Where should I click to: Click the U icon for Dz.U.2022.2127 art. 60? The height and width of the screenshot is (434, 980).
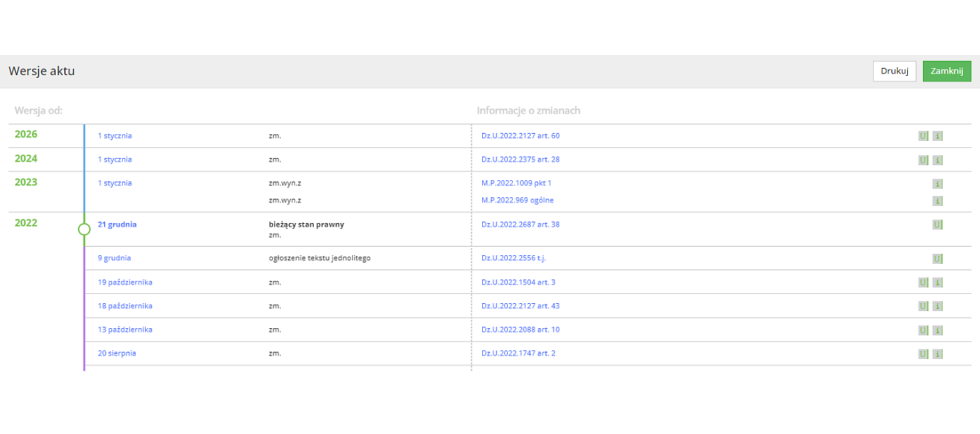pos(923,136)
